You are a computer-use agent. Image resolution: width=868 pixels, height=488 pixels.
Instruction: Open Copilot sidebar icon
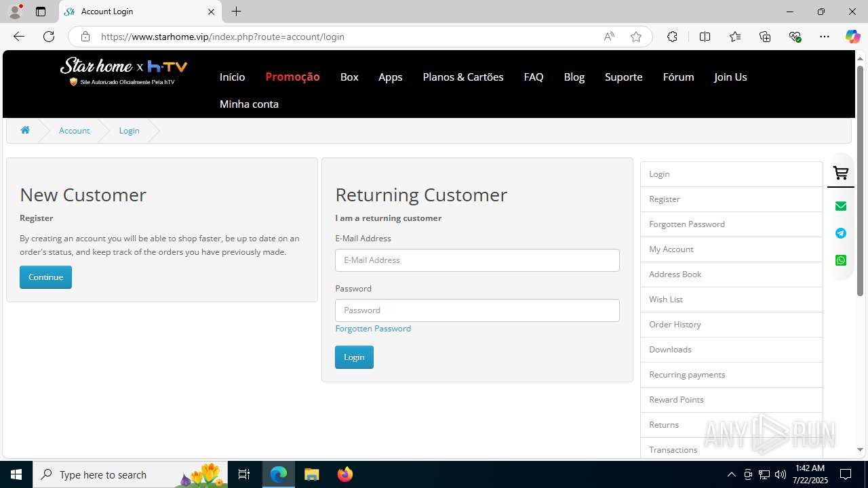point(852,37)
